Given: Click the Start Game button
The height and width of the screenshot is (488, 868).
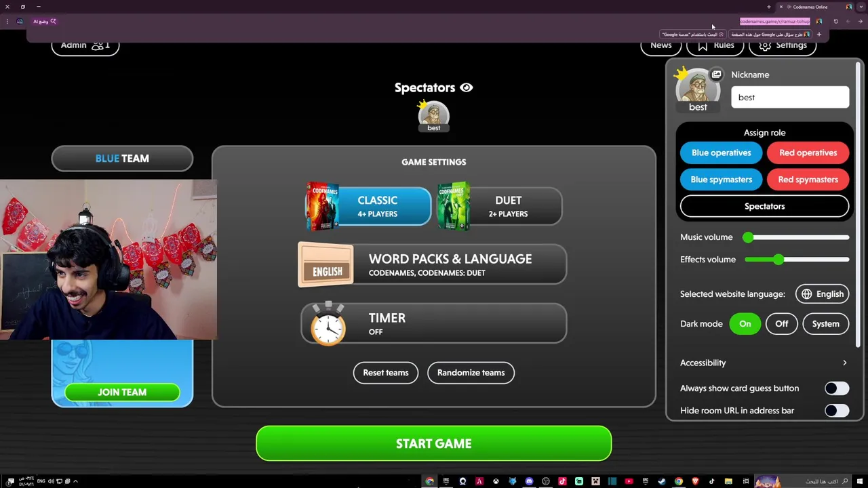Looking at the screenshot, I should (433, 443).
